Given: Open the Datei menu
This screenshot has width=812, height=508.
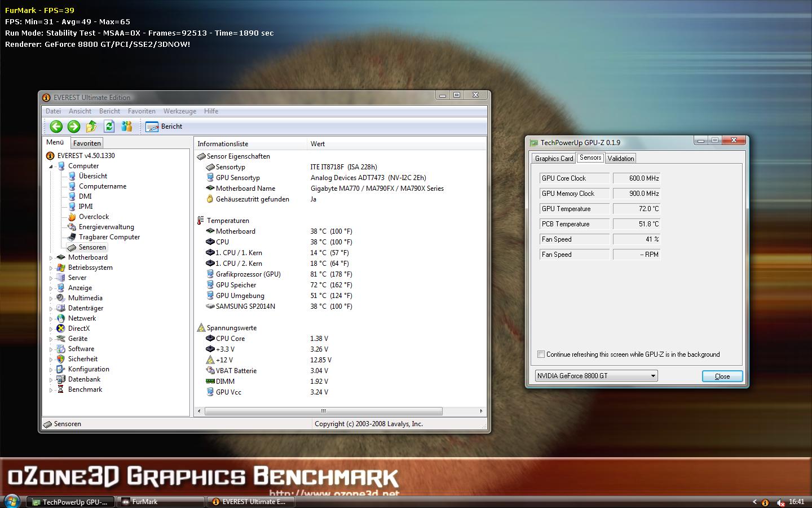Looking at the screenshot, I should pyautogui.click(x=53, y=111).
